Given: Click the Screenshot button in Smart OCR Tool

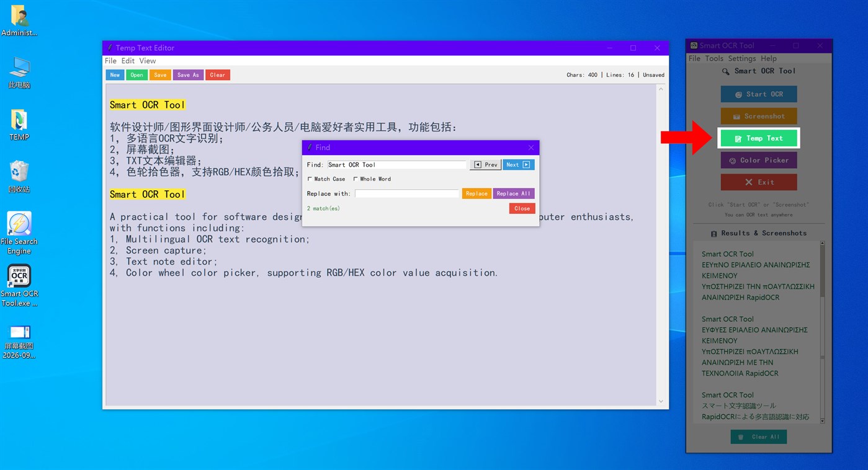Looking at the screenshot, I should 759,116.
